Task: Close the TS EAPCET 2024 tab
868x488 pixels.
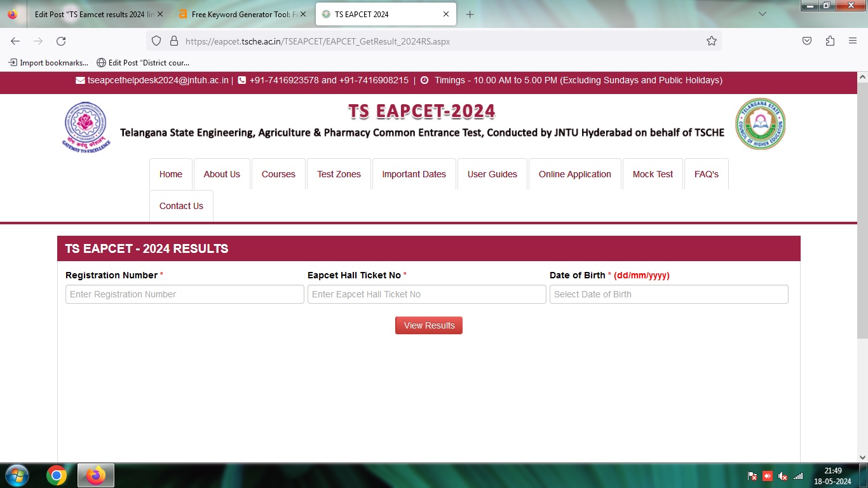Action: (446, 14)
